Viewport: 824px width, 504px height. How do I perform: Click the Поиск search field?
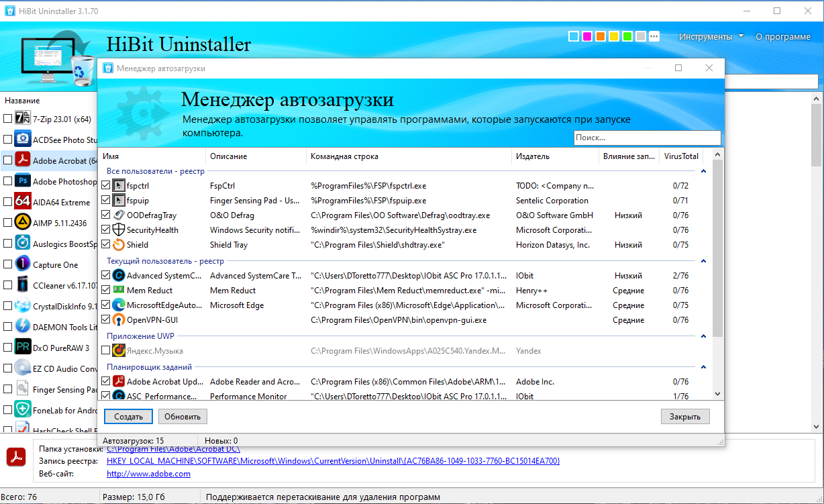click(x=647, y=138)
